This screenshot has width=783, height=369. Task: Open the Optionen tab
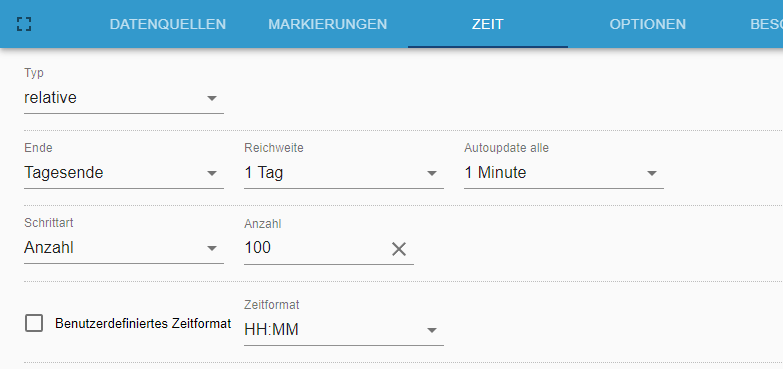[x=648, y=24]
